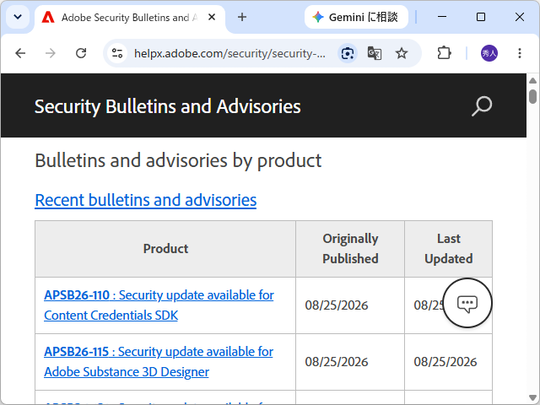The image size is (540, 405).
Task: Bookmark this page with star icon
Action: [x=401, y=53]
